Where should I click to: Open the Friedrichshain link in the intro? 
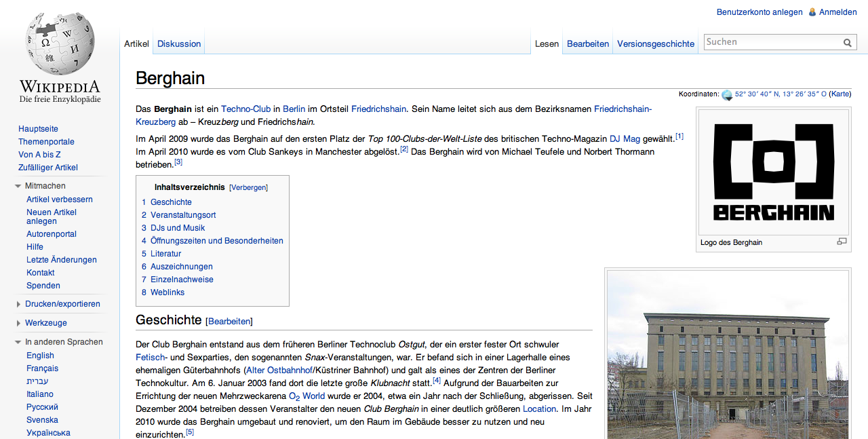click(379, 109)
